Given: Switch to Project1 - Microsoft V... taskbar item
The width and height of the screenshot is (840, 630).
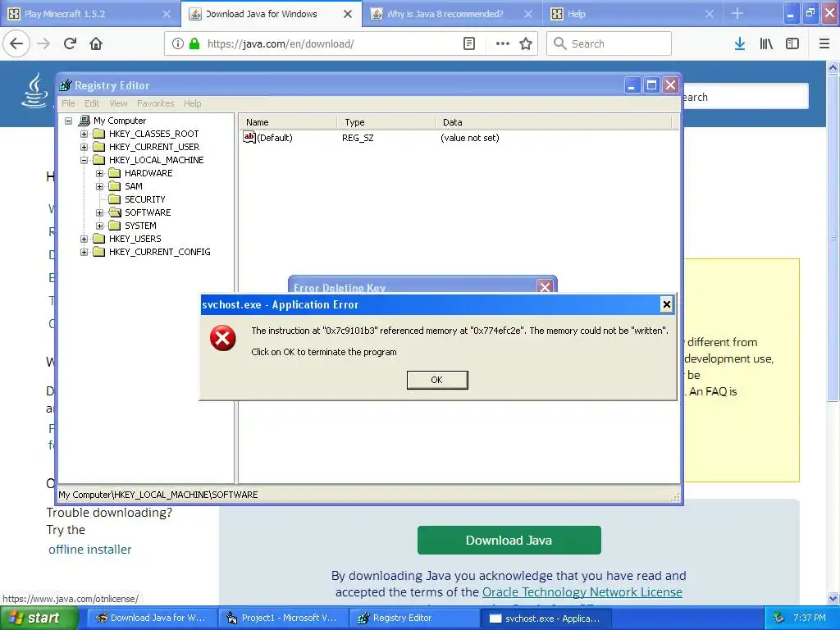Looking at the screenshot, I should (283, 618).
